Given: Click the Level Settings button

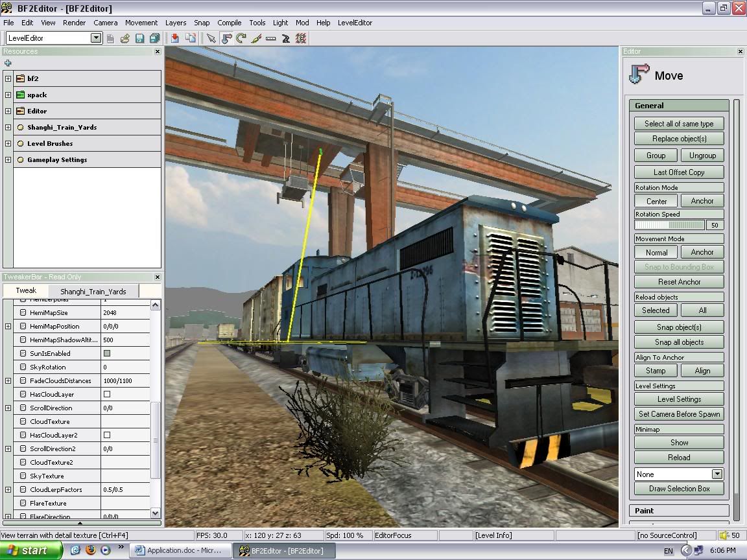Looking at the screenshot, I should point(679,399).
